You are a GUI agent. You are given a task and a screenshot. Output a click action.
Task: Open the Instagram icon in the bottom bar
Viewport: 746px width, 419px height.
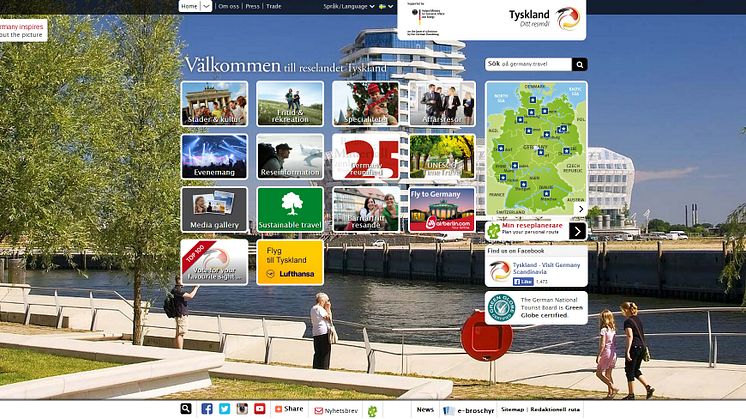click(x=242, y=409)
